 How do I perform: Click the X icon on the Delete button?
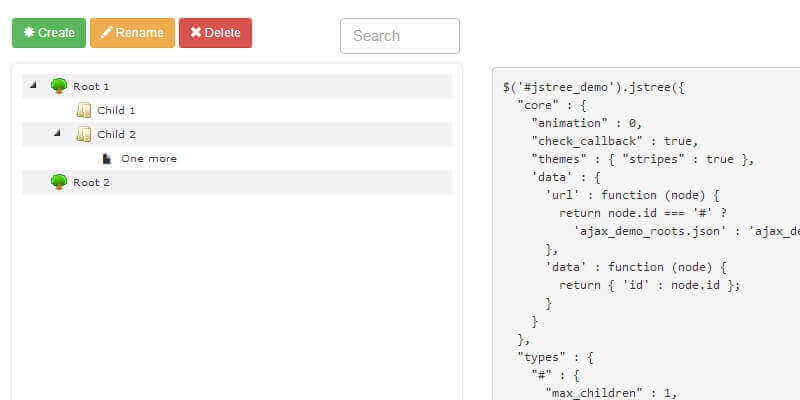click(196, 33)
